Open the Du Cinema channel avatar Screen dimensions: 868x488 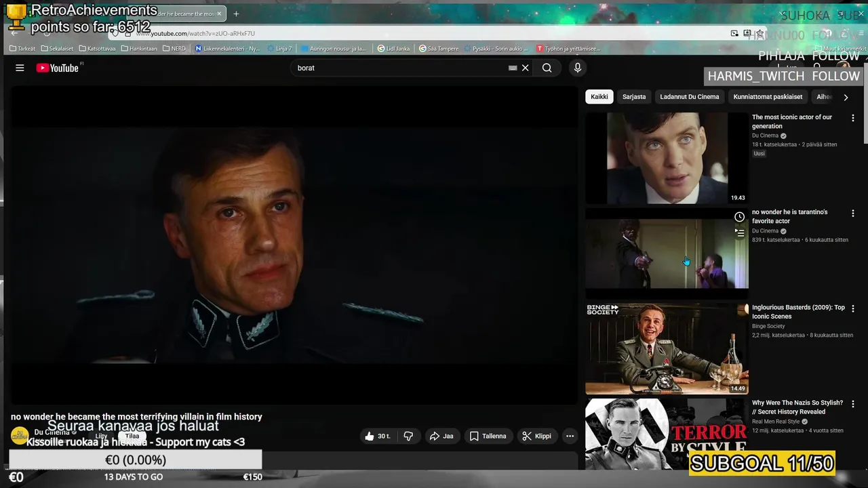(x=19, y=436)
